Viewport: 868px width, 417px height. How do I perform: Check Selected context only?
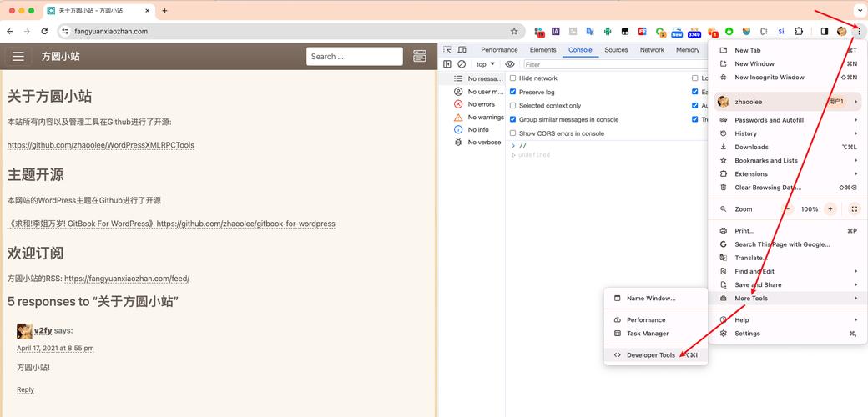click(x=512, y=106)
